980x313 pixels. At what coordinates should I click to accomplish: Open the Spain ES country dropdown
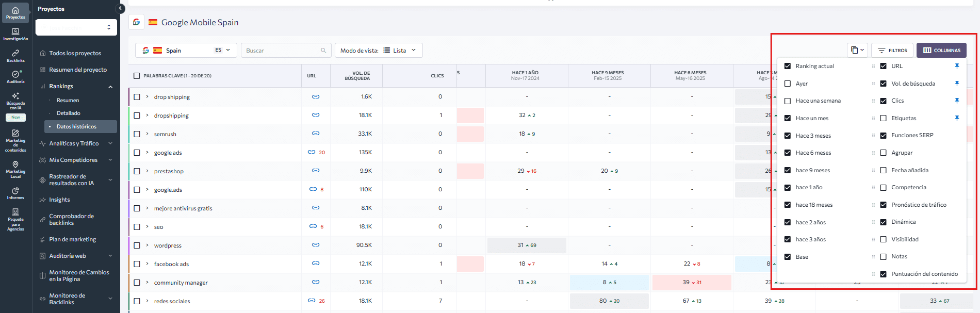(x=186, y=51)
